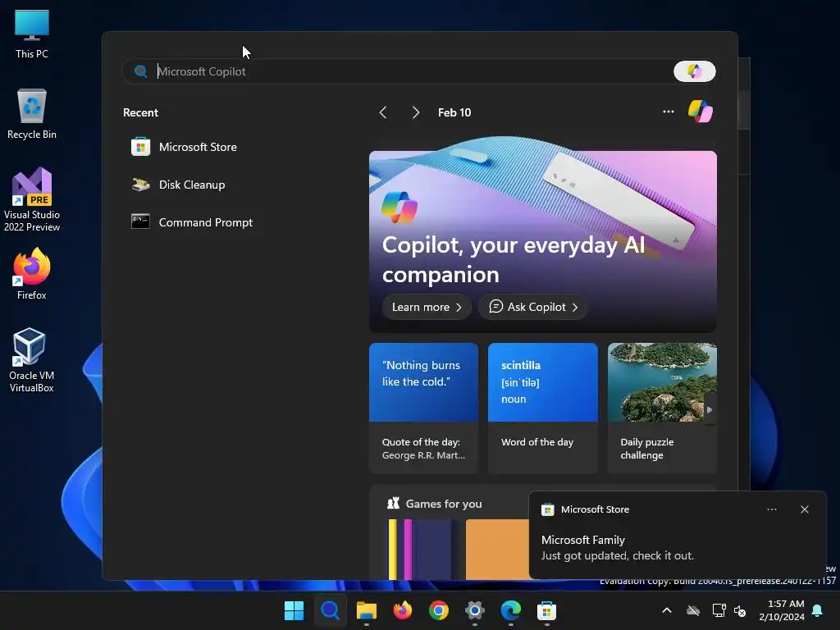This screenshot has height=630, width=840.
Task: Click the network status tray icon
Action: (x=719, y=610)
